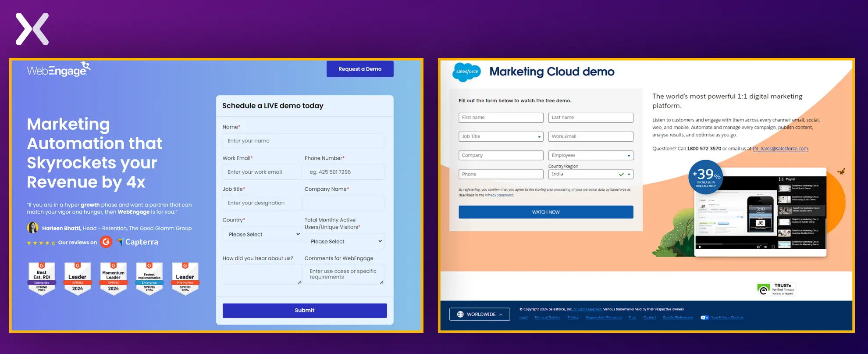Click the Your Privacy Choices link
Viewport: 868px width, 354px height.
(x=727, y=318)
